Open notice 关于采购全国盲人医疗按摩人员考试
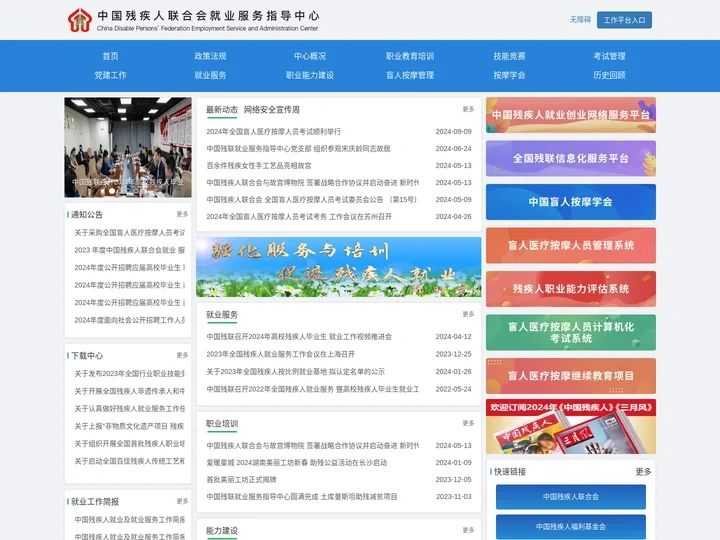 coord(129,233)
